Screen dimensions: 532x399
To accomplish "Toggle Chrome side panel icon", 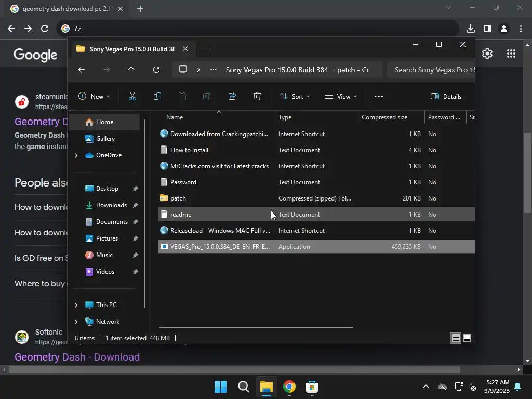I will (487, 29).
